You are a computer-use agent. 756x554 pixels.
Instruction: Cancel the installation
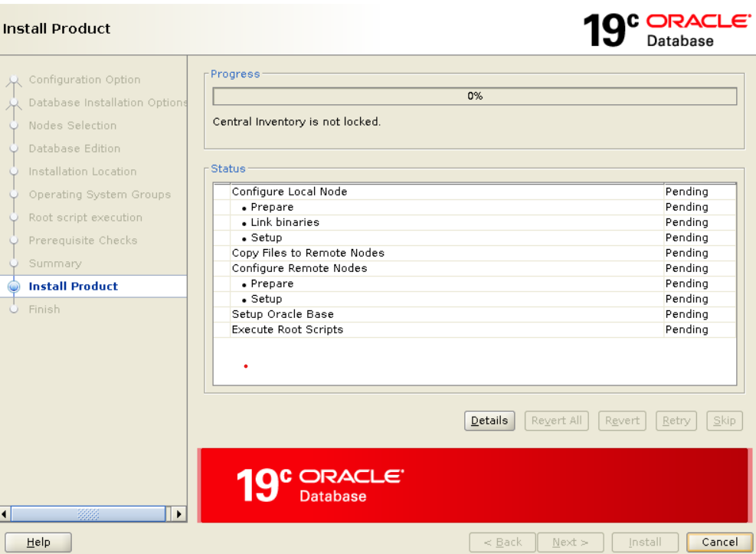[719, 542]
